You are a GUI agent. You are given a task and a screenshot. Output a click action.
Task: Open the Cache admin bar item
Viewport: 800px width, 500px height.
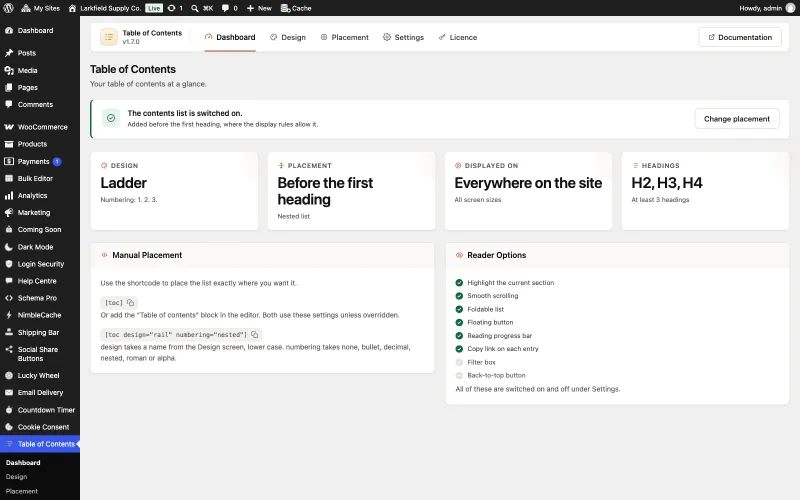296,8
